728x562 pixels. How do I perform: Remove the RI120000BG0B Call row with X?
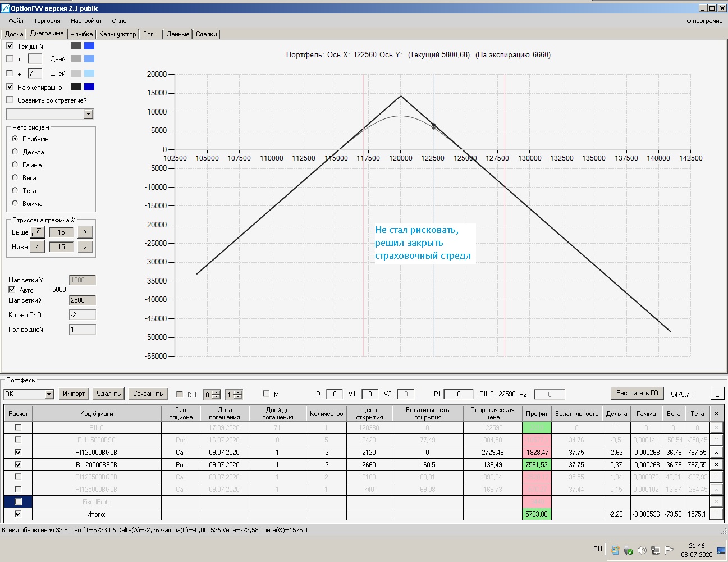click(x=716, y=452)
